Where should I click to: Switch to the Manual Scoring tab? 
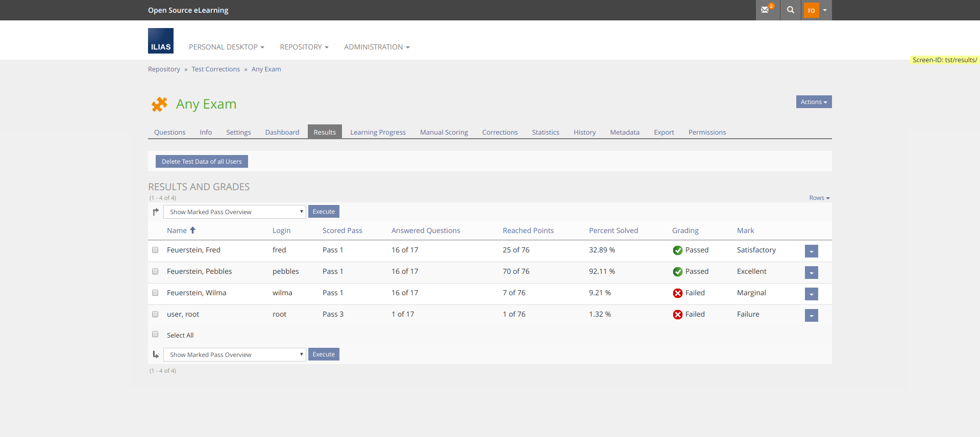(444, 132)
